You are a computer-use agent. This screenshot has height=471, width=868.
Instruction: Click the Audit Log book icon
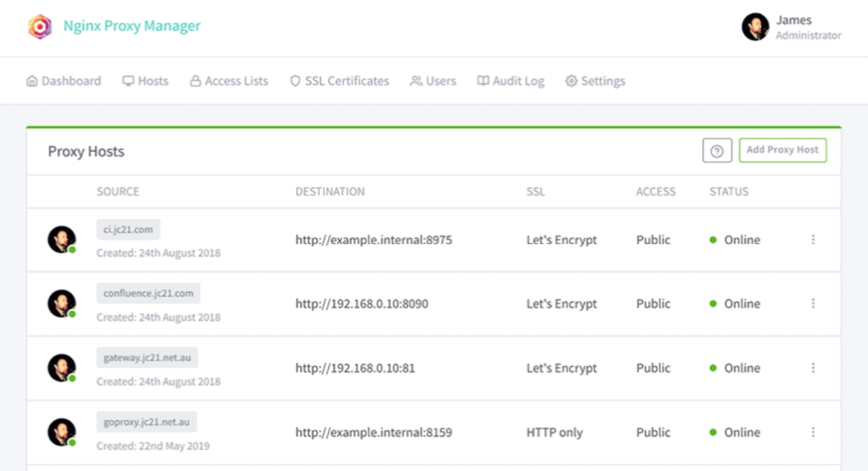483,80
